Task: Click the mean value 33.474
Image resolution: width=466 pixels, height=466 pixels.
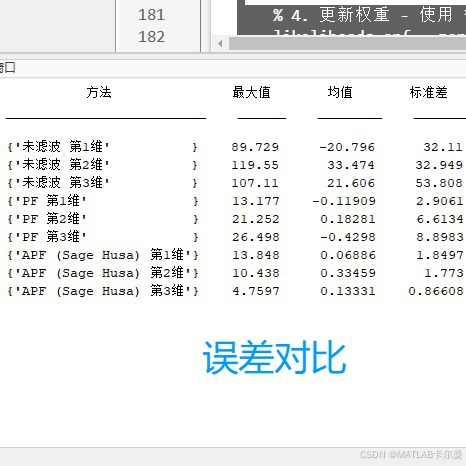Action: point(351,165)
